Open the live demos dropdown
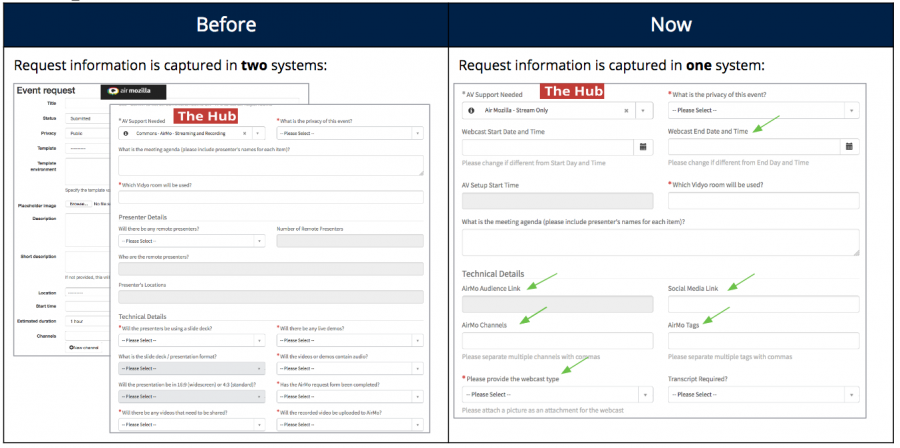This screenshot has height=448, width=900. (349, 341)
